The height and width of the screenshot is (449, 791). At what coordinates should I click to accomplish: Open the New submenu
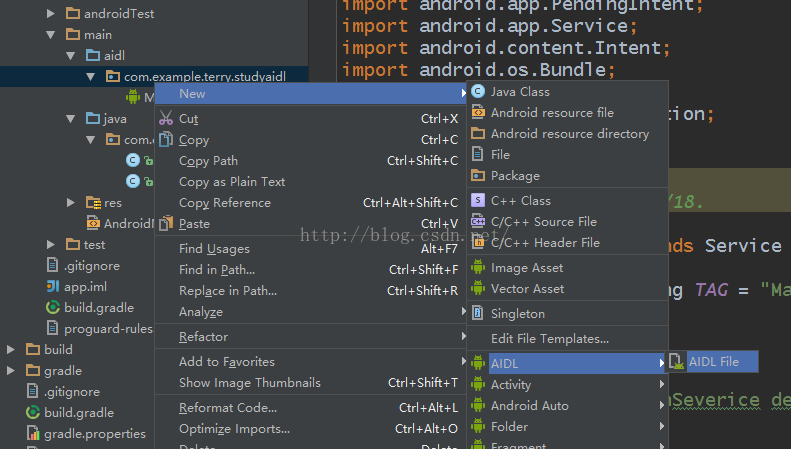pos(311,93)
